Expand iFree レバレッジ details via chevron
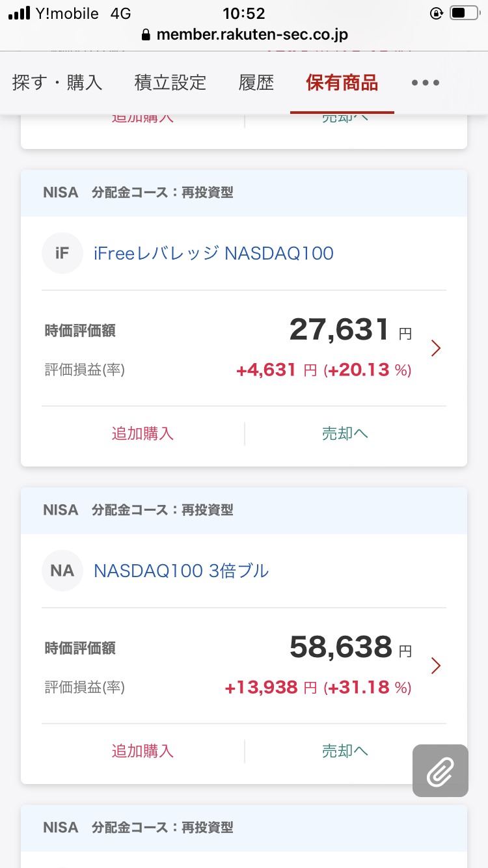This screenshot has width=488, height=868. (436, 349)
